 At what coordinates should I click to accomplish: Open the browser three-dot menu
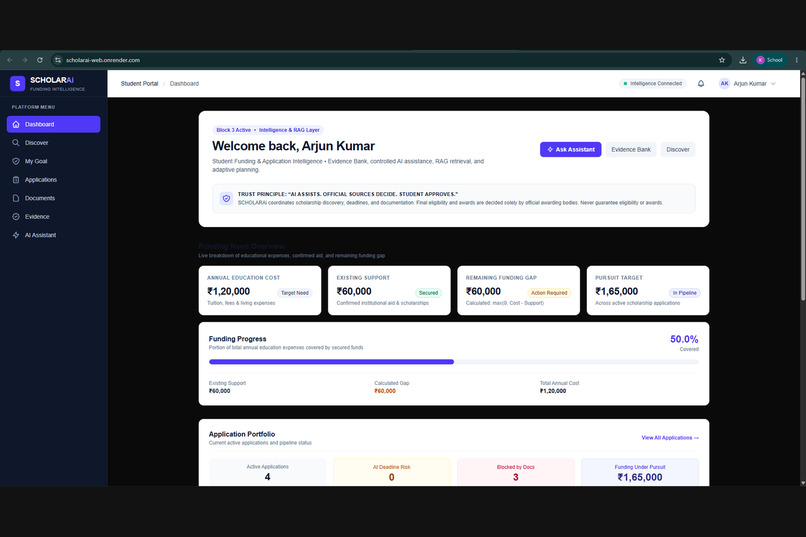pyautogui.click(x=797, y=60)
